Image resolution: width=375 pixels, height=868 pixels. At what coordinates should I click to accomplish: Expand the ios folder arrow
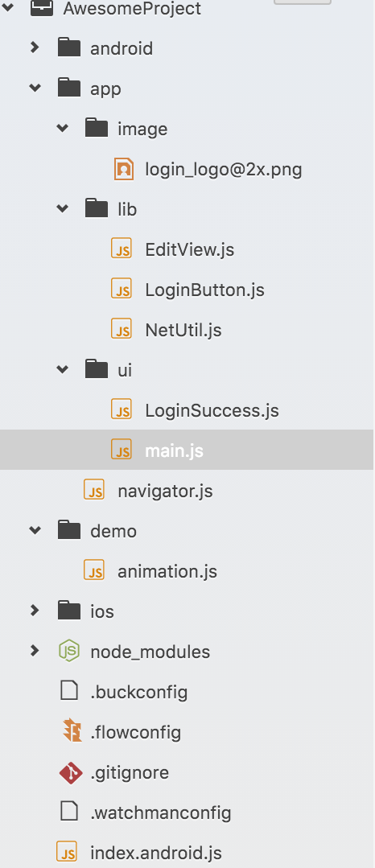pyautogui.click(x=35, y=611)
